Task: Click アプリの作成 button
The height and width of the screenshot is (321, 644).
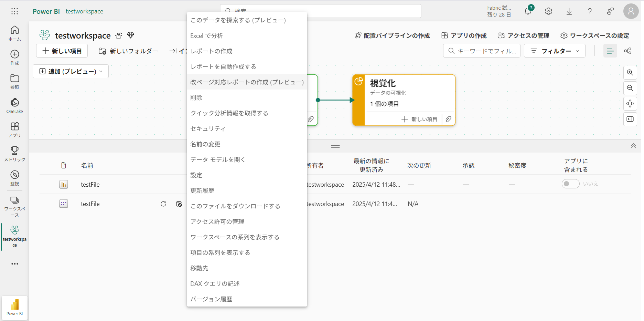Action: [464, 35]
